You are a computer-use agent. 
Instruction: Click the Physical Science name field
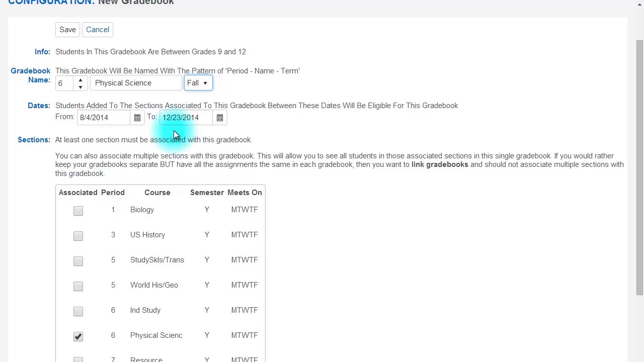click(136, 83)
